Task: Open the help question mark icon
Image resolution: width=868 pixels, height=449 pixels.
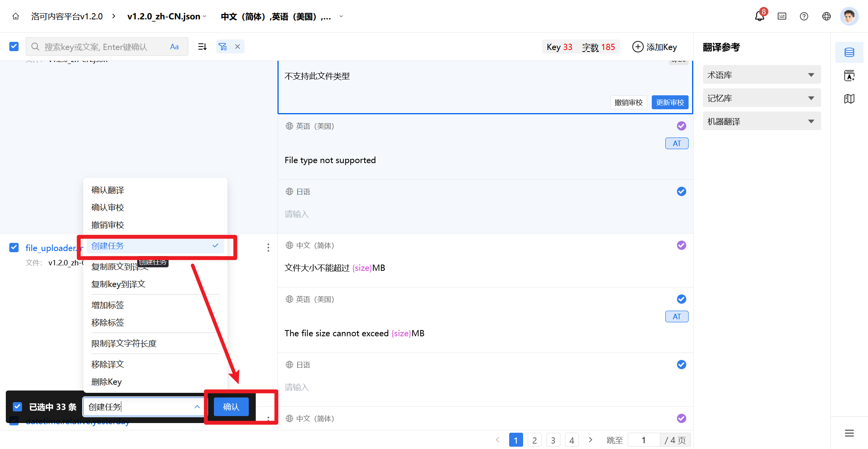Action: coord(804,16)
